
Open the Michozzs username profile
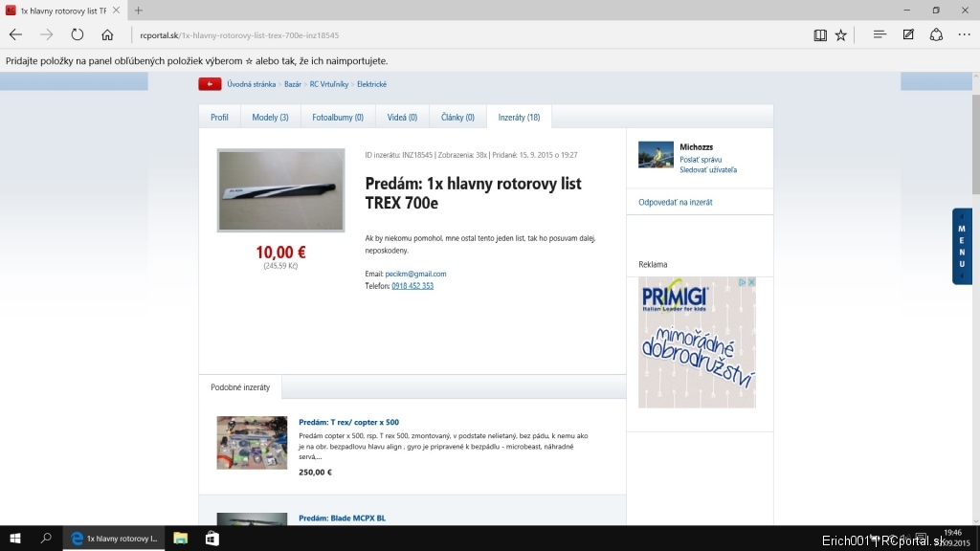(x=697, y=147)
